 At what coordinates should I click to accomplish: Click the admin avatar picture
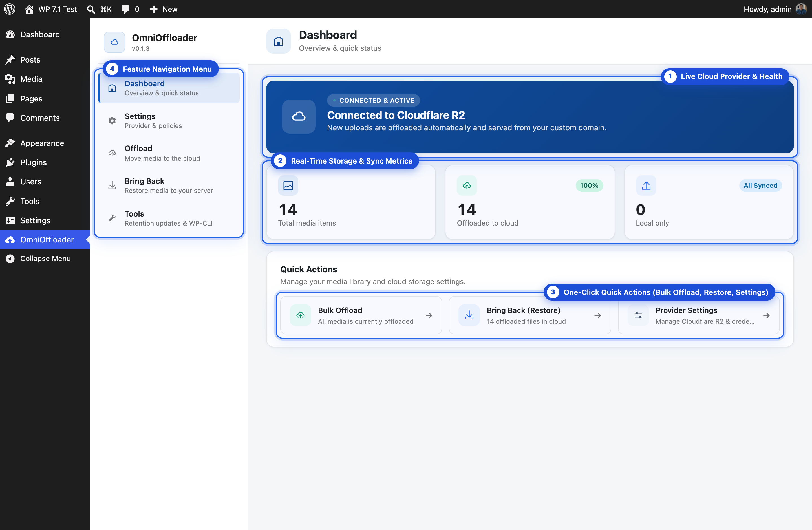tap(801, 9)
